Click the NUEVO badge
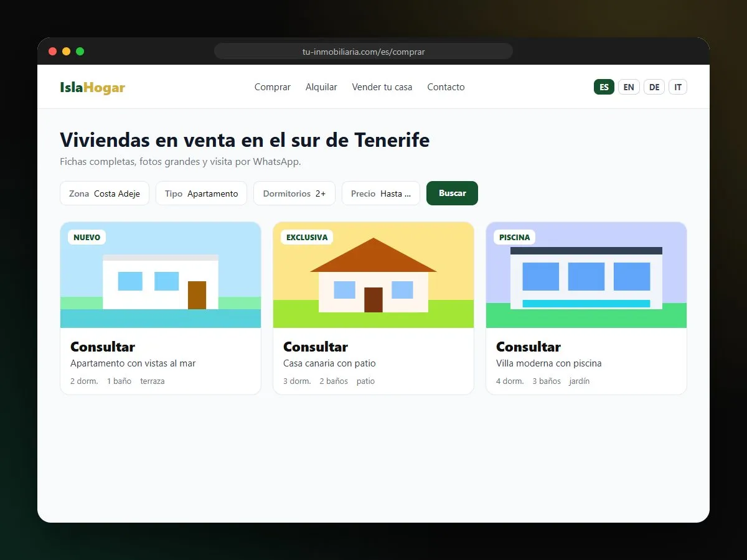Image resolution: width=747 pixels, height=560 pixels. point(87,237)
